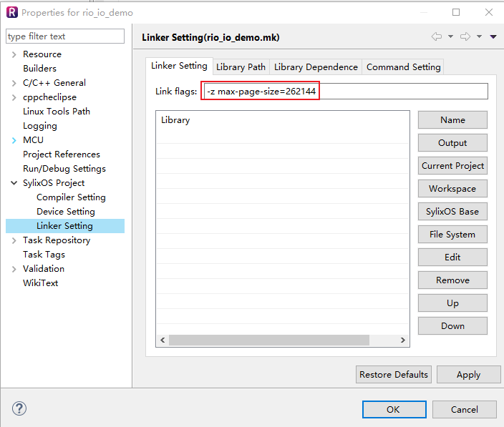Click the Down button
The width and height of the screenshot is (504, 427).
pos(452,326)
